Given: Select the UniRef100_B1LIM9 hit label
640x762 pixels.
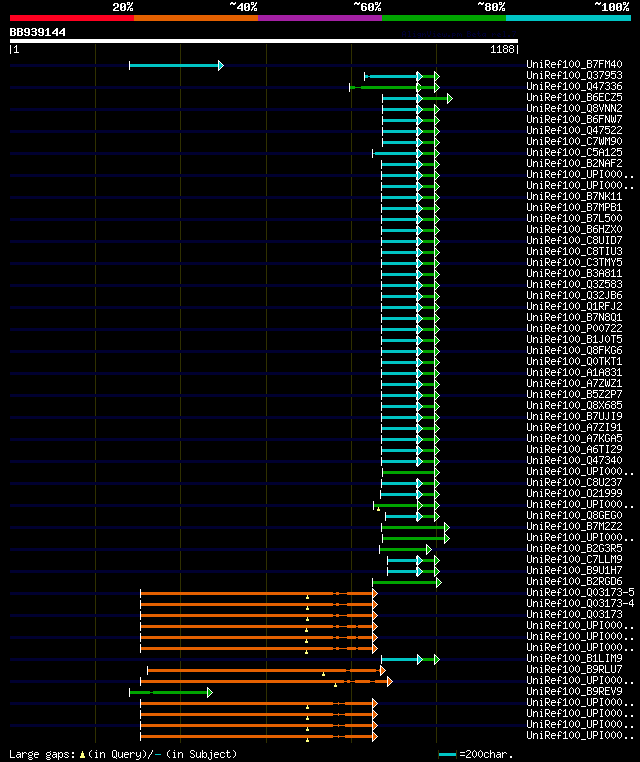Looking at the screenshot, I should [x=574, y=658].
